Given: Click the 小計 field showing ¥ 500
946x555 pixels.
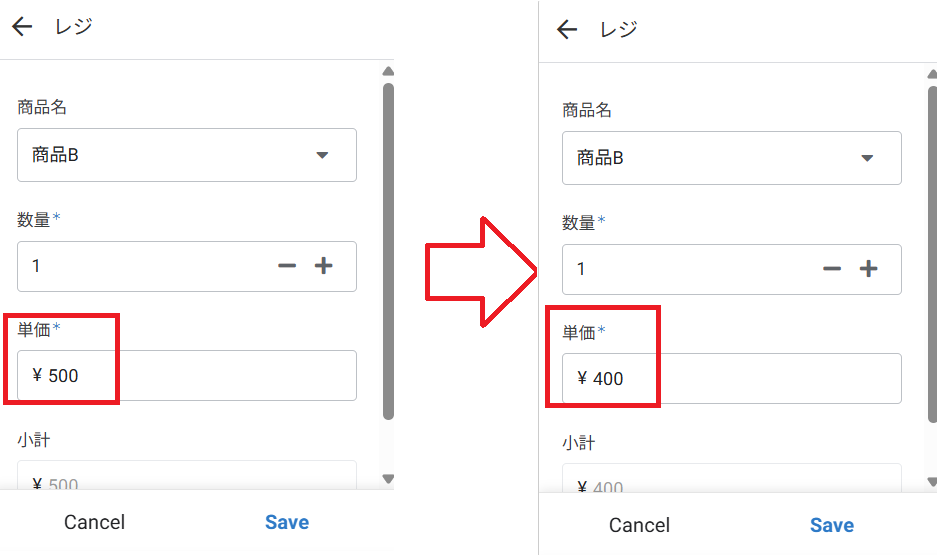Looking at the screenshot, I should [x=187, y=478].
